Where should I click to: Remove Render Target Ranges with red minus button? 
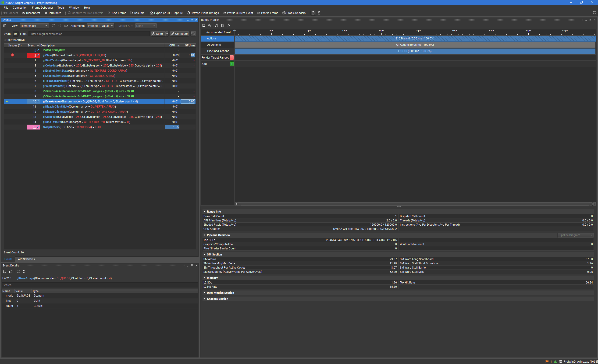pos(232,57)
